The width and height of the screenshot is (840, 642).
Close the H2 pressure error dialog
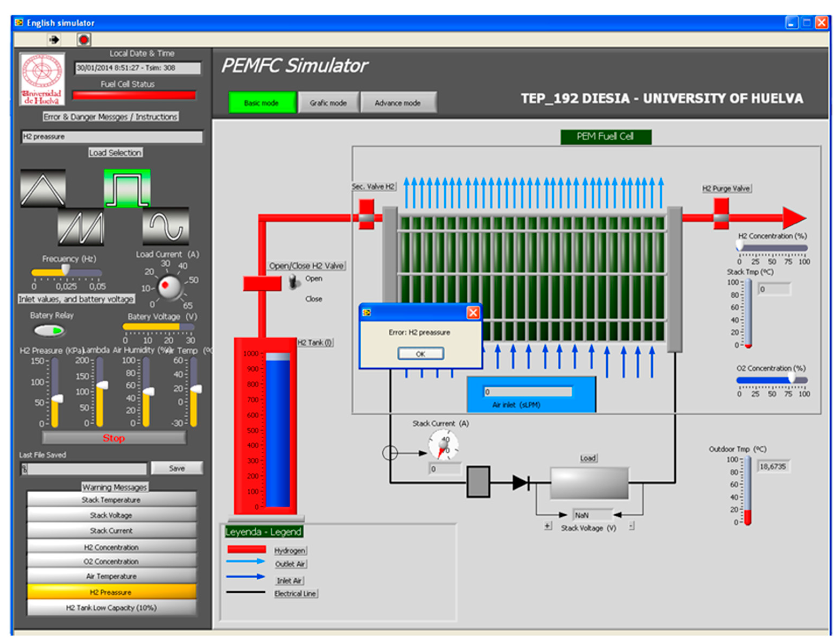coord(473,313)
